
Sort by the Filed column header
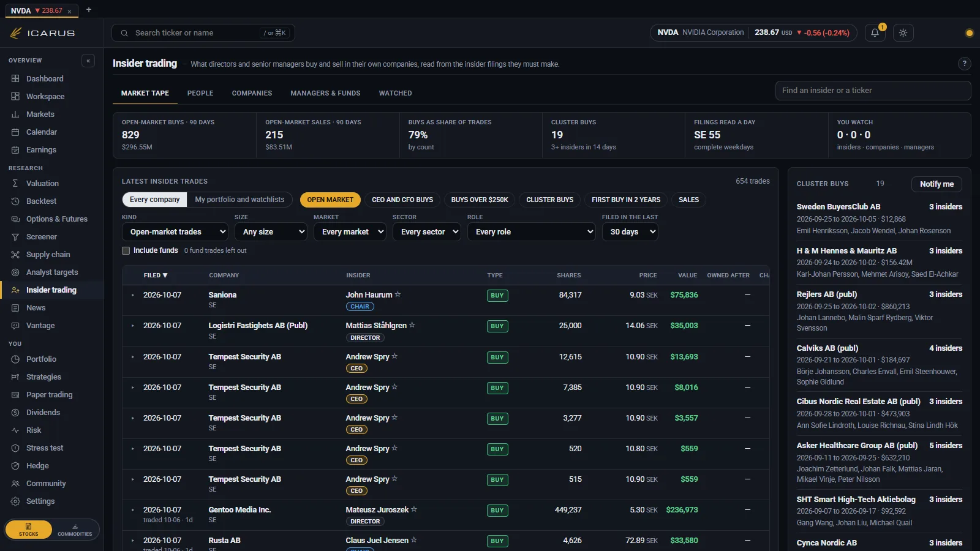pyautogui.click(x=156, y=275)
